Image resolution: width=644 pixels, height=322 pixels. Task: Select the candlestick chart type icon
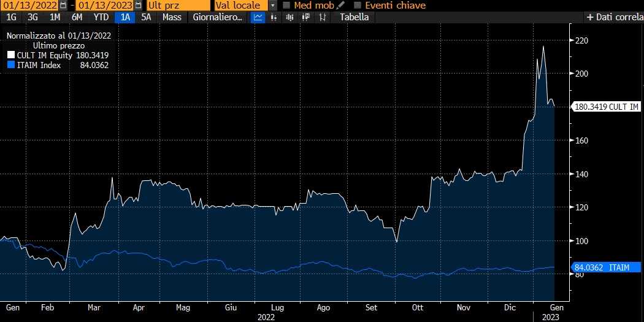[305, 17]
